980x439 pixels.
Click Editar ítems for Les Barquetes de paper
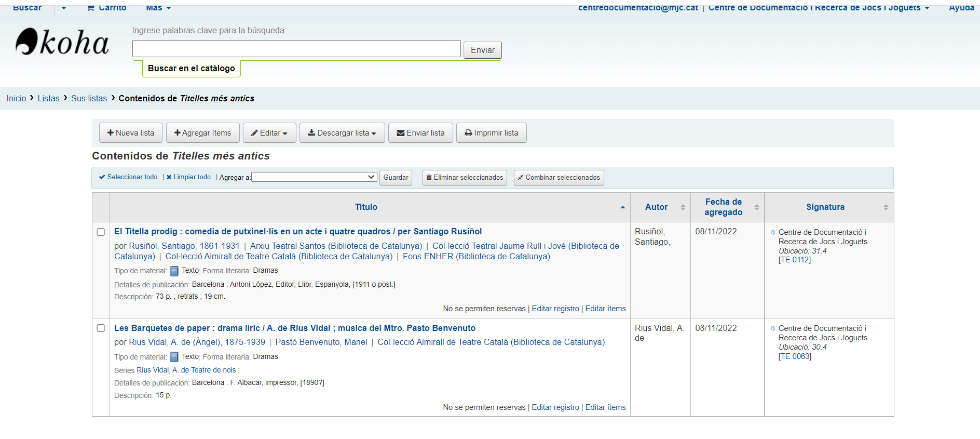605,407
